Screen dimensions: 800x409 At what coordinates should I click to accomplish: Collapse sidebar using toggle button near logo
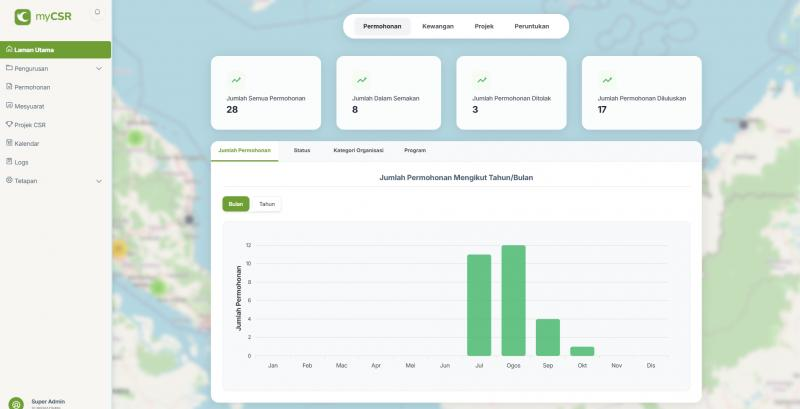pyautogui.click(x=97, y=12)
